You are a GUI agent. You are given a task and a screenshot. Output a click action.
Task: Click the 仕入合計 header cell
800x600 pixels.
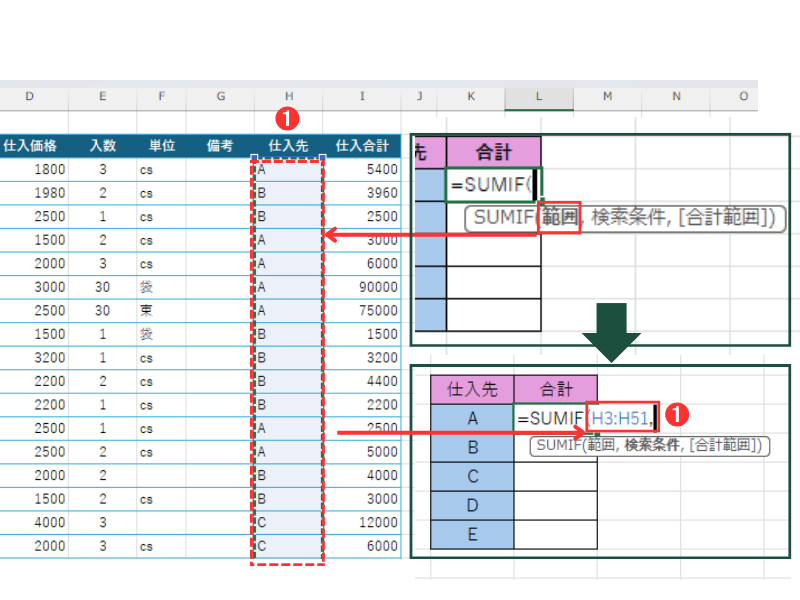(362, 146)
